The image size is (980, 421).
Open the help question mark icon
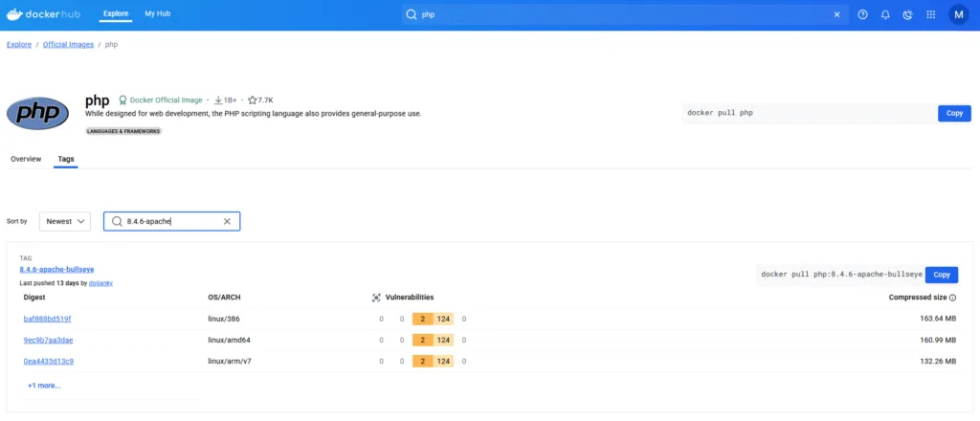(862, 14)
